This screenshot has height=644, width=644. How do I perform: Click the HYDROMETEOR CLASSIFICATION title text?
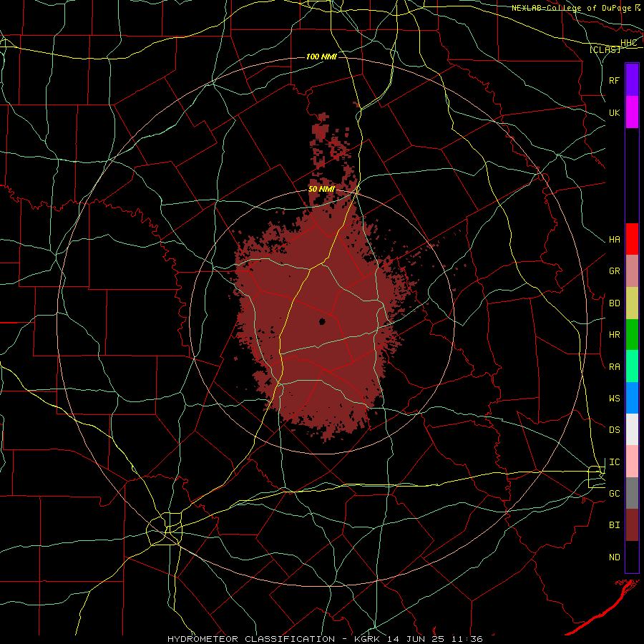(251, 639)
